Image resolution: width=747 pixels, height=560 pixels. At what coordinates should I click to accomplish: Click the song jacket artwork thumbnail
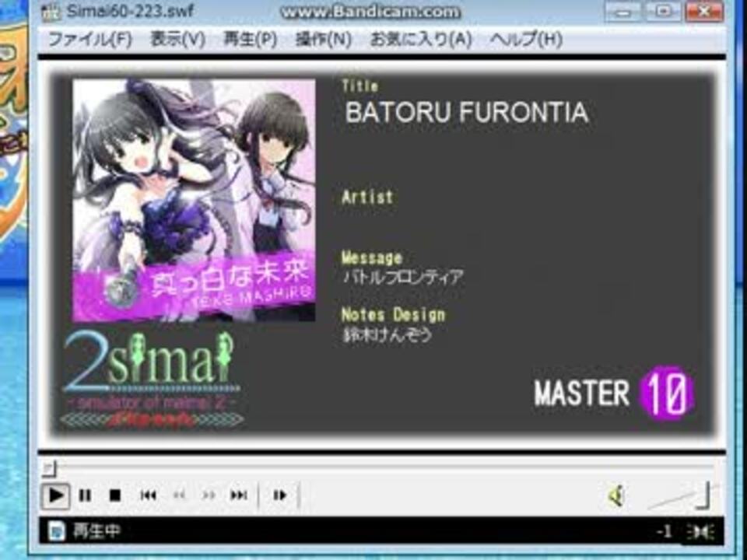pos(194,201)
